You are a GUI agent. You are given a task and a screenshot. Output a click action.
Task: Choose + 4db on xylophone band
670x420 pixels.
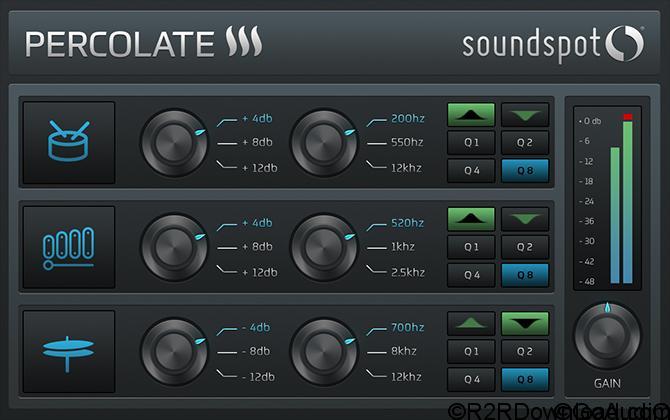(257, 223)
